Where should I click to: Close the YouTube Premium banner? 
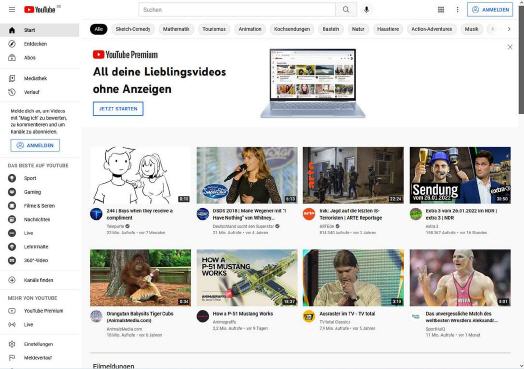click(x=510, y=47)
